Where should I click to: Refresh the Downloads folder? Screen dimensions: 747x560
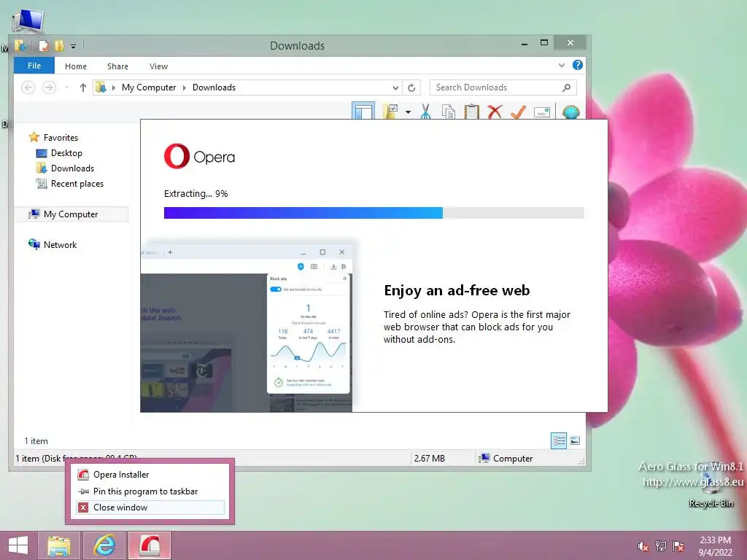[411, 87]
